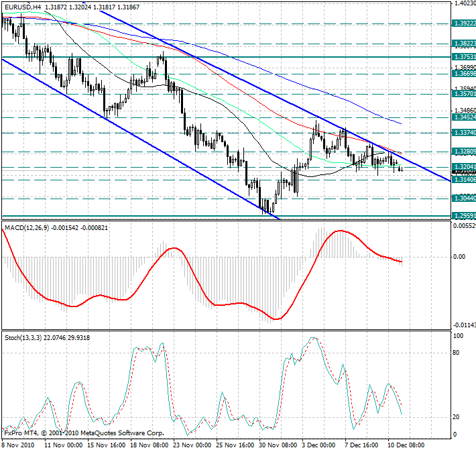Image resolution: width=476 pixels, height=450 pixels.
Task: Click the Stochastic 100 level axis value
Action: click(458, 336)
